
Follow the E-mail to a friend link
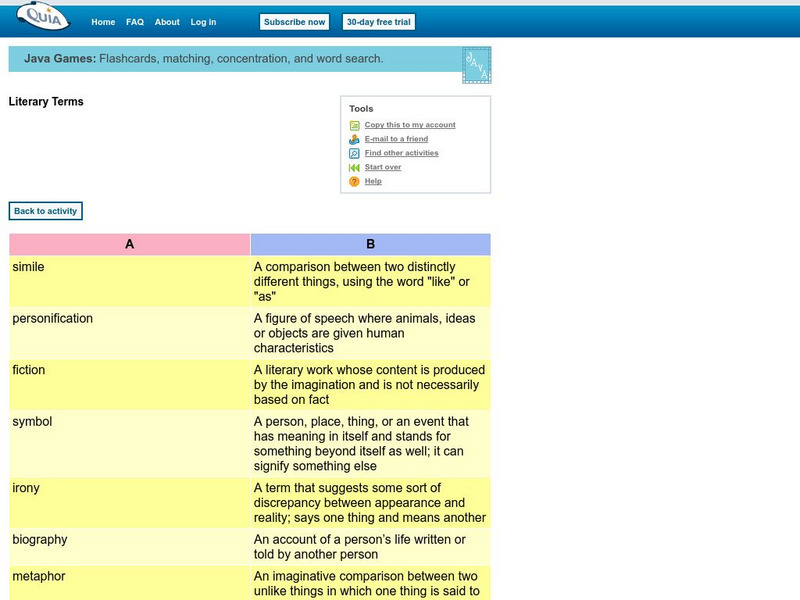click(396, 139)
